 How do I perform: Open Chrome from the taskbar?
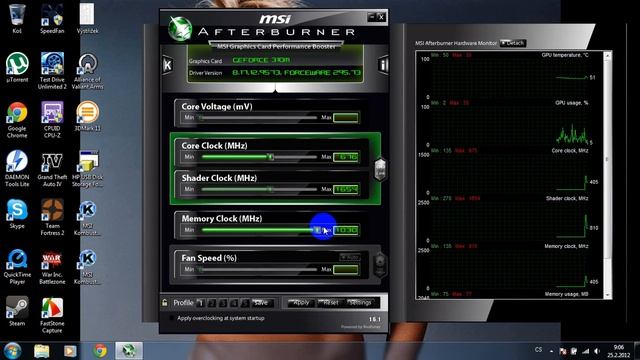100,351
